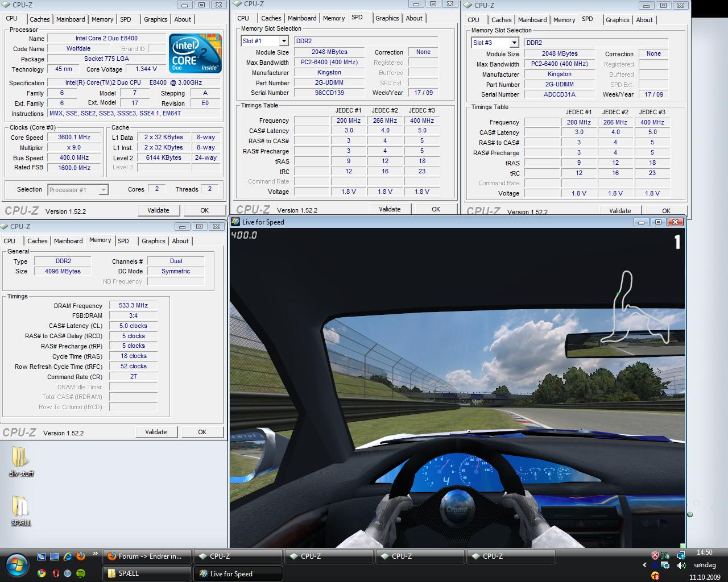Expand the Slot #1 memory slot dropdown
Image resolution: width=728 pixels, height=582 pixels.
point(283,41)
